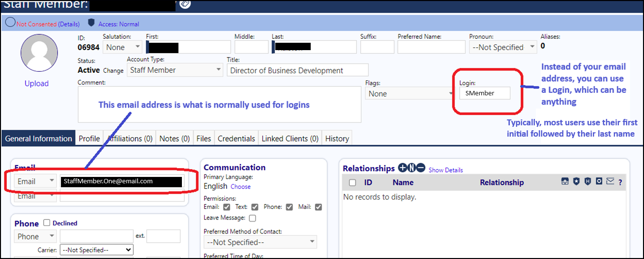Toggle the Email permission checkbox
This screenshot has height=259, width=644.
227,207
